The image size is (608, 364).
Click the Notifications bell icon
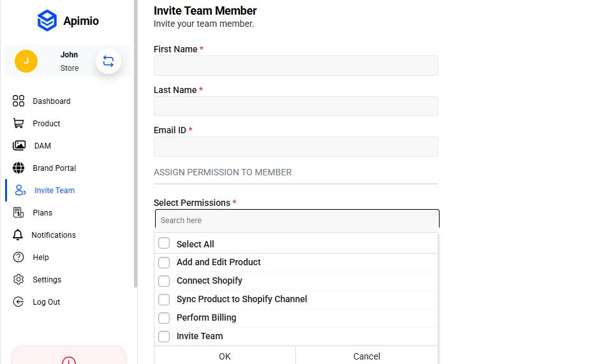[x=18, y=235]
